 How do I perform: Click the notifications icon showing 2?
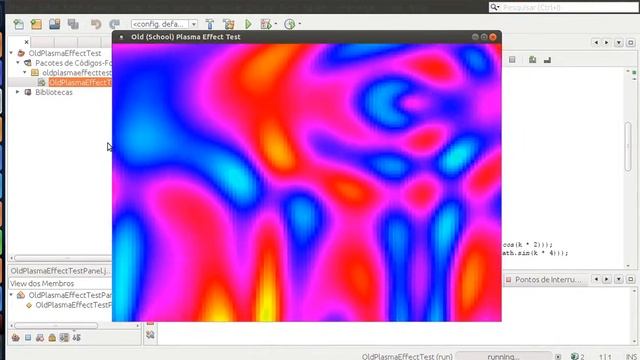[577, 356]
